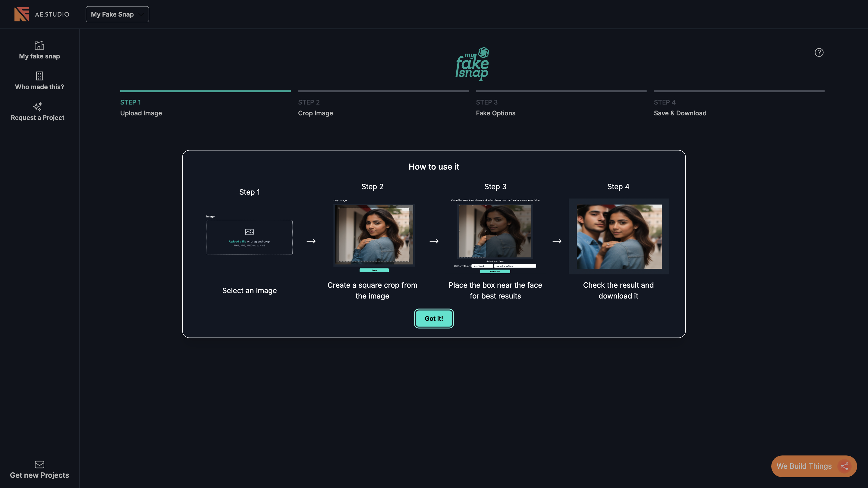Click the AE.STUDIO logo icon
This screenshot has width=868, height=488.
(x=22, y=14)
